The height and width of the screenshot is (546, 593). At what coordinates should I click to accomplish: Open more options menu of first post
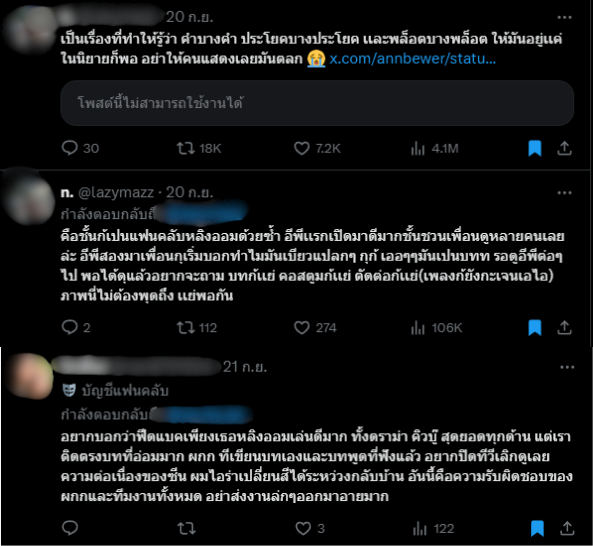[564, 17]
